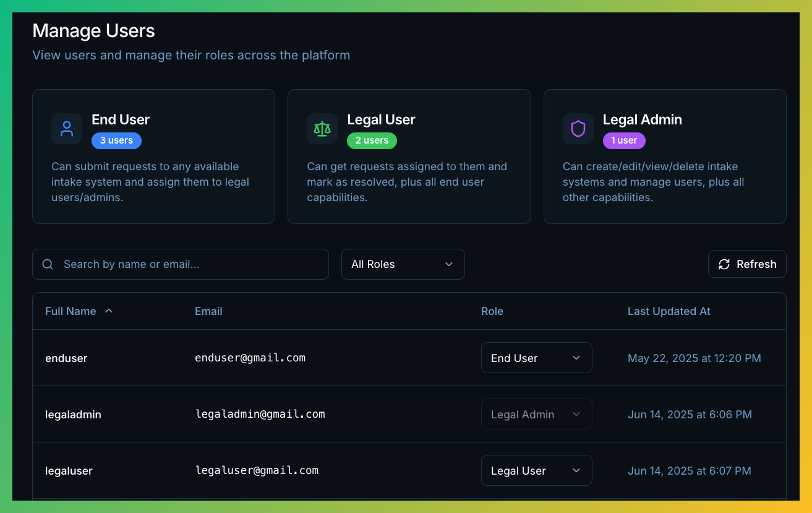Image resolution: width=812 pixels, height=513 pixels.
Task: Click the disabled Legal Admin role selector
Action: pos(536,414)
